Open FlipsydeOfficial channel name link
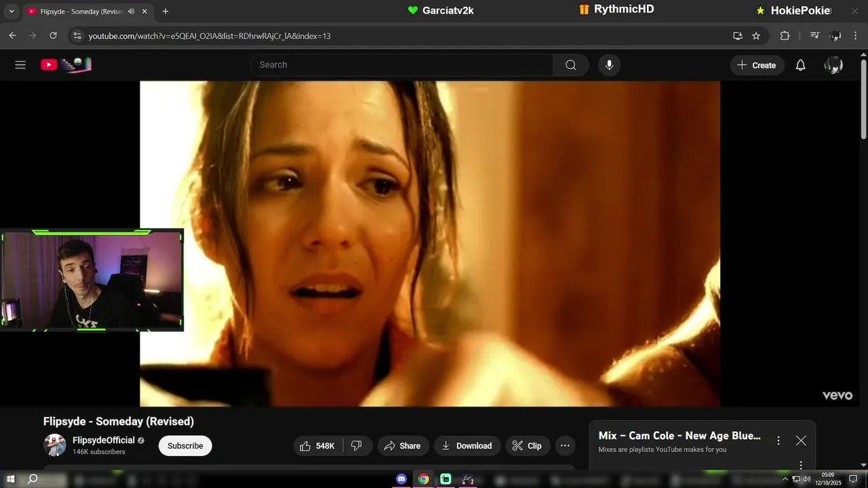This screenshot has width=868, height=488. click(x=104, y=441)
